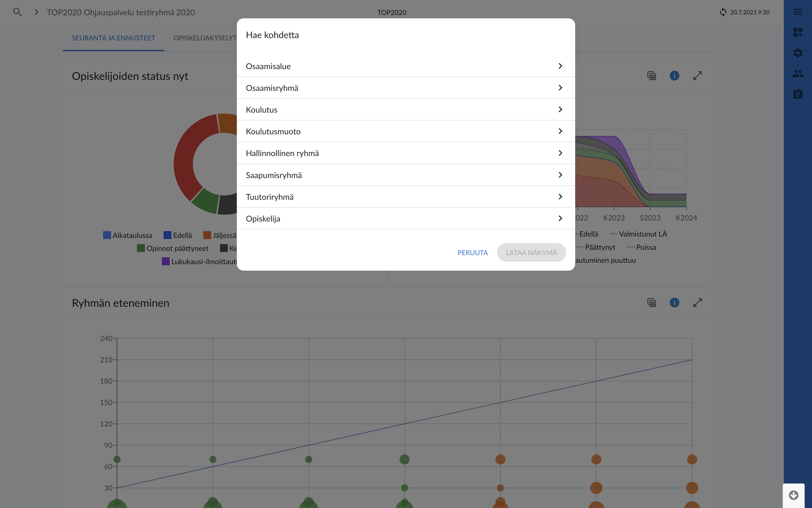This screenshot has height=508, width=812.
Task: Open the people group icon in sidebar
Action: (798, 74)
